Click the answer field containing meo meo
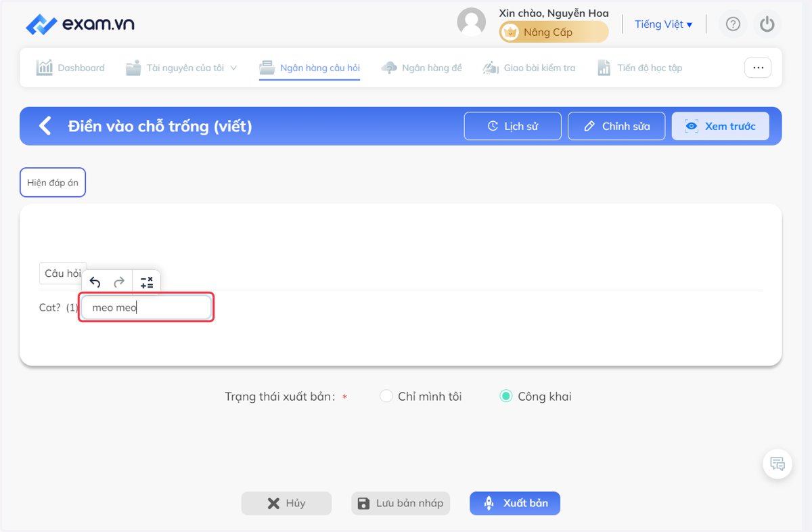This screenshot has height=532, width=812. click(x=146, y=307)
